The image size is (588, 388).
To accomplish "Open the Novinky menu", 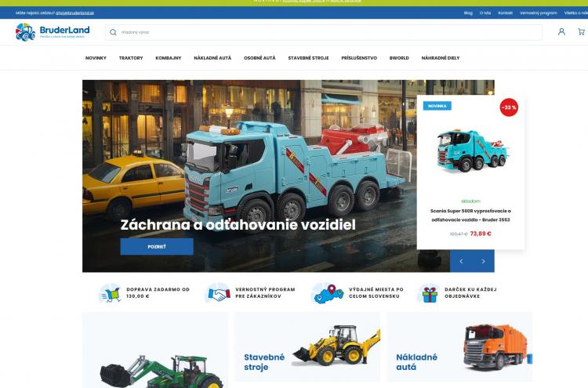I will click(x=96, y=58).
